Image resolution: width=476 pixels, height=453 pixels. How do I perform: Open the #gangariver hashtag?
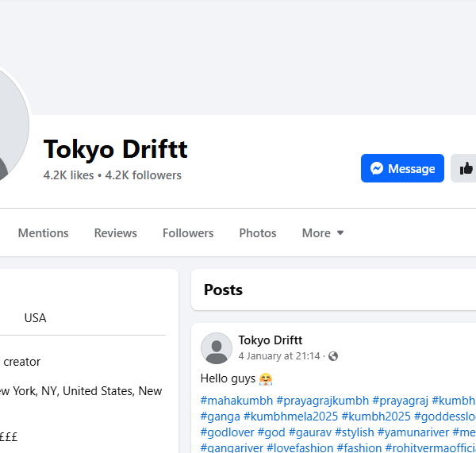click(232, 447)
